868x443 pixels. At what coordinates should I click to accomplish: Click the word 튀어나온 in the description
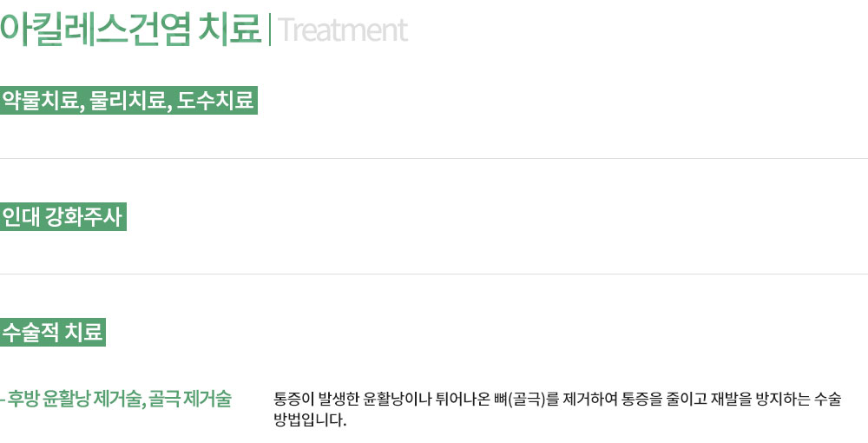pyautogui.click(x=459, y=400)
